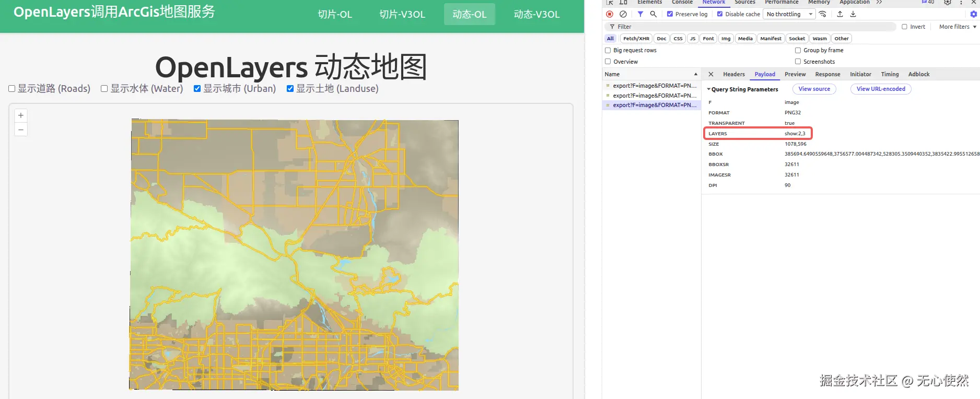Screen dimensions: 980x399
Task: Select the Payload tab
Action: coord(765,74)
